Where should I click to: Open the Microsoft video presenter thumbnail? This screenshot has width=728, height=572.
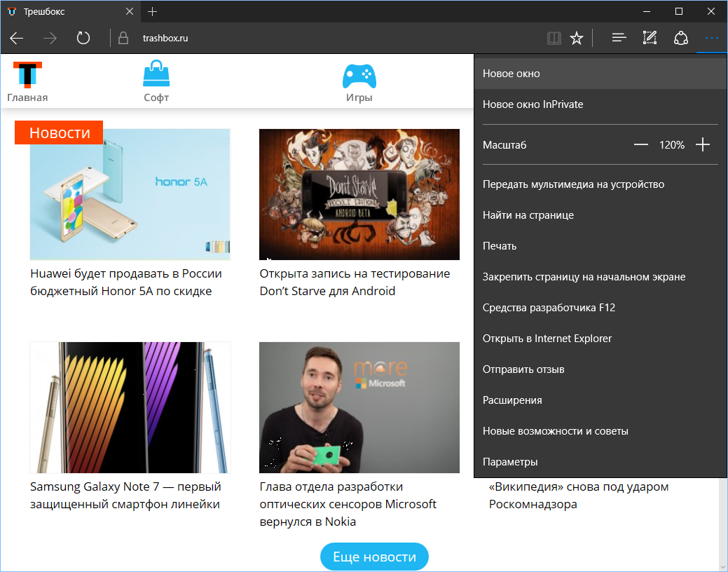359,407
